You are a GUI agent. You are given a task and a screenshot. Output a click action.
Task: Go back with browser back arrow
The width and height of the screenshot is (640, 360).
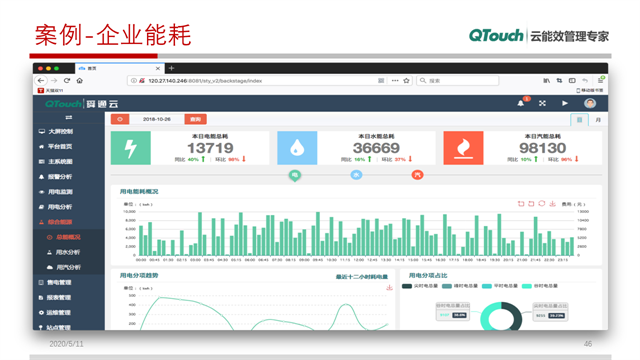click(x=41, y=80)
